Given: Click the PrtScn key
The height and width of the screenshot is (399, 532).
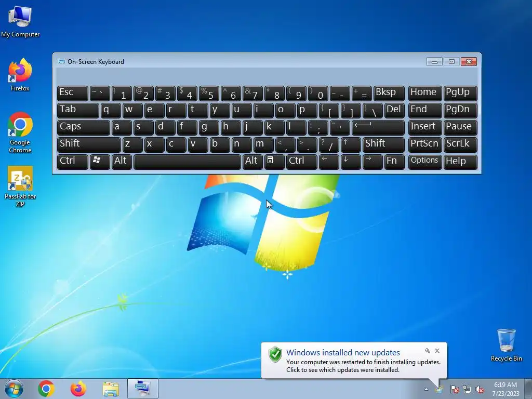Looking at the screenshot, I should click(x=425, y=144).
